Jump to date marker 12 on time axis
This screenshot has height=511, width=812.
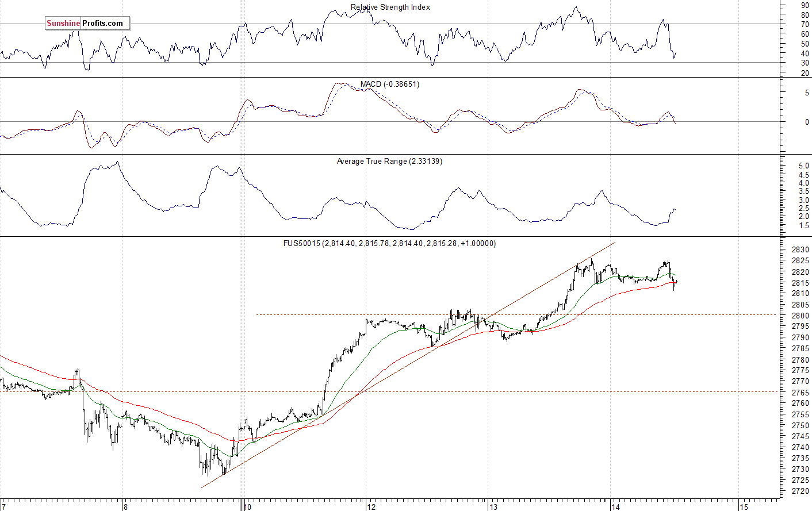point(371,507)
